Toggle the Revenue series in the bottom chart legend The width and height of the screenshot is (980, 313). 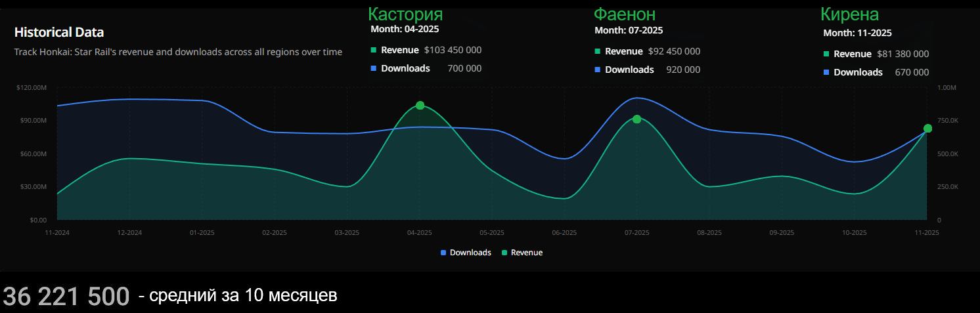(x=522, y=253)
